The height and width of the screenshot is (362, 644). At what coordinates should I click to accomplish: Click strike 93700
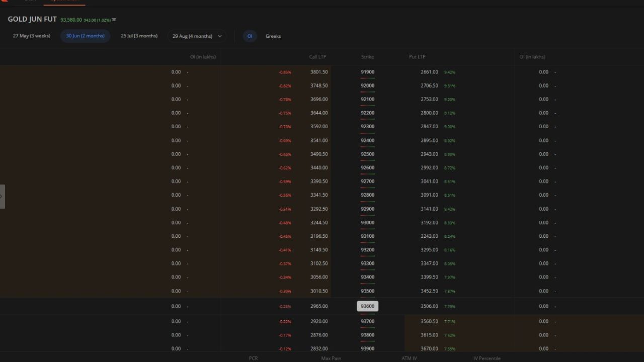click(x=368, y=321)
